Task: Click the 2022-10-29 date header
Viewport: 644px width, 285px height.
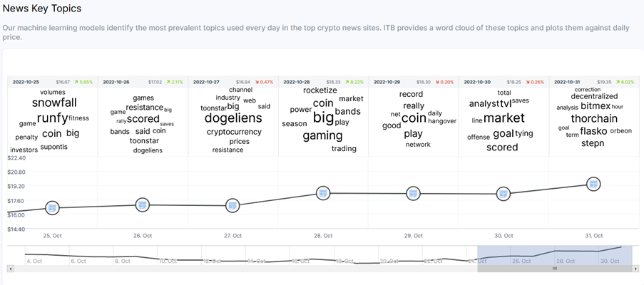Action: click(385, 82)
